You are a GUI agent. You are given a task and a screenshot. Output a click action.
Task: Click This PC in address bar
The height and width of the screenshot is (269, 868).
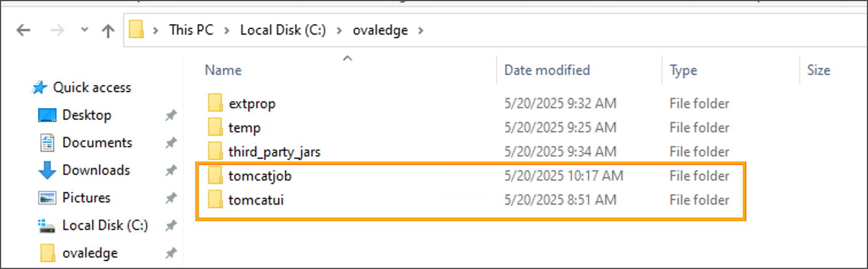[191, 30]
